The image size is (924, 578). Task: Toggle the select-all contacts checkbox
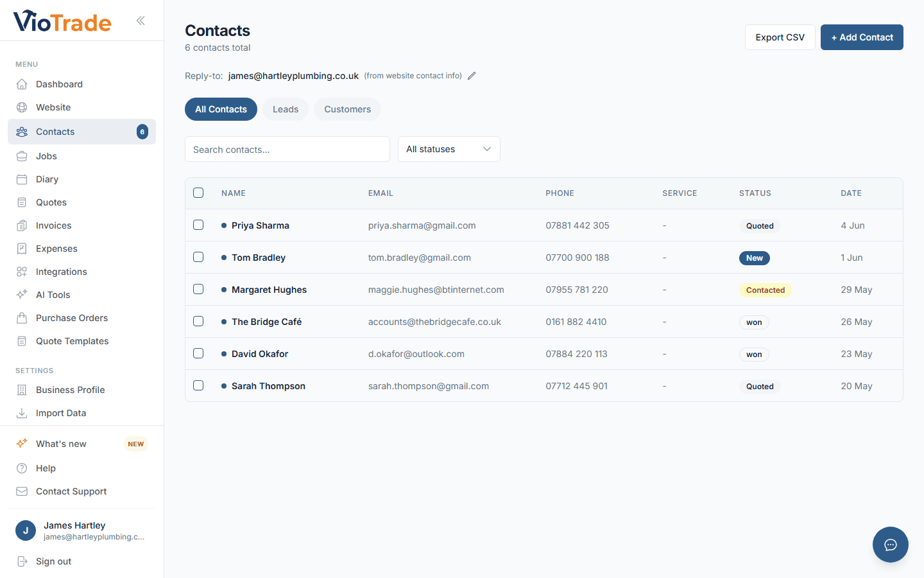click(x=198, y=193)
